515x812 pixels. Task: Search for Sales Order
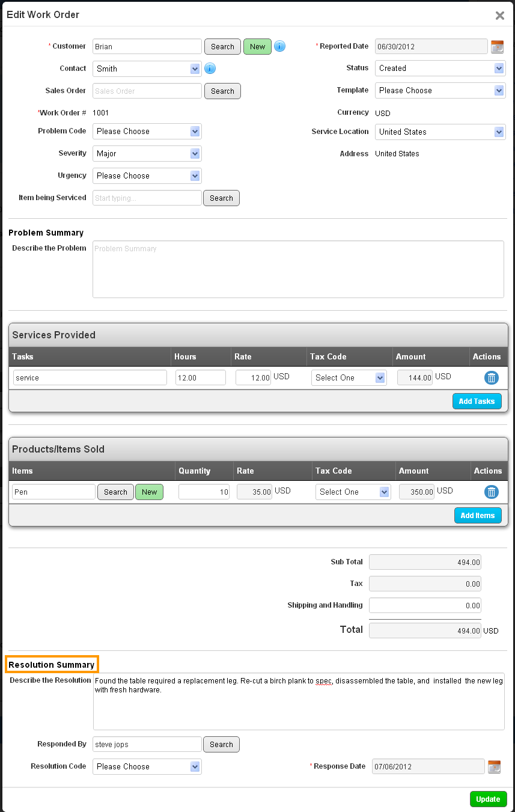(222, 91)
